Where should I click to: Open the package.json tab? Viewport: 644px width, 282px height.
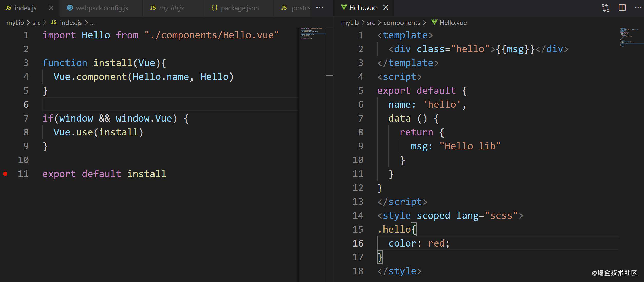point(239,8)
